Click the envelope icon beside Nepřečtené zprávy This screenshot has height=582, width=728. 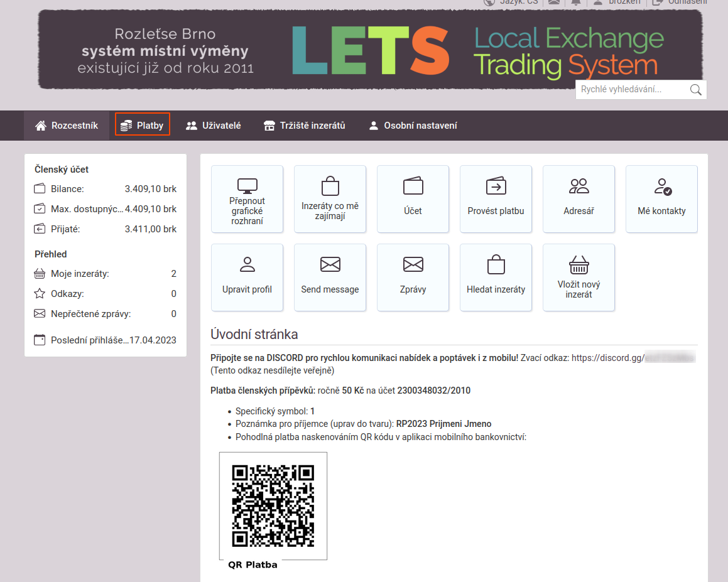[40, 314]
